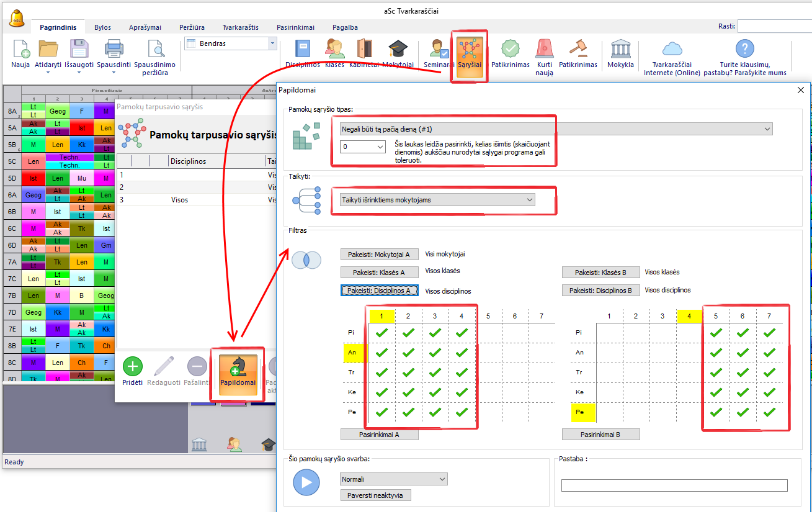812x519 pixels.
Task: Open the Normali importance dropdown
Action: click(394, 479)
